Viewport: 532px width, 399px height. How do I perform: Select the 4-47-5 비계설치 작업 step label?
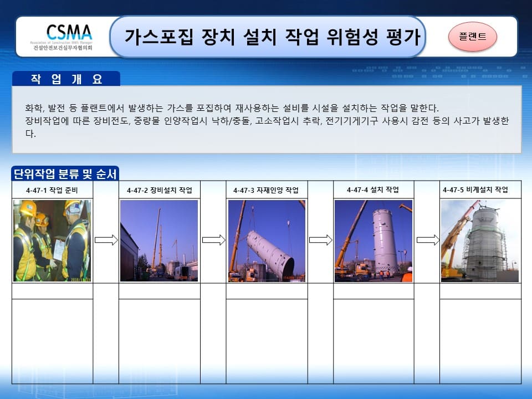coord(475,190)
